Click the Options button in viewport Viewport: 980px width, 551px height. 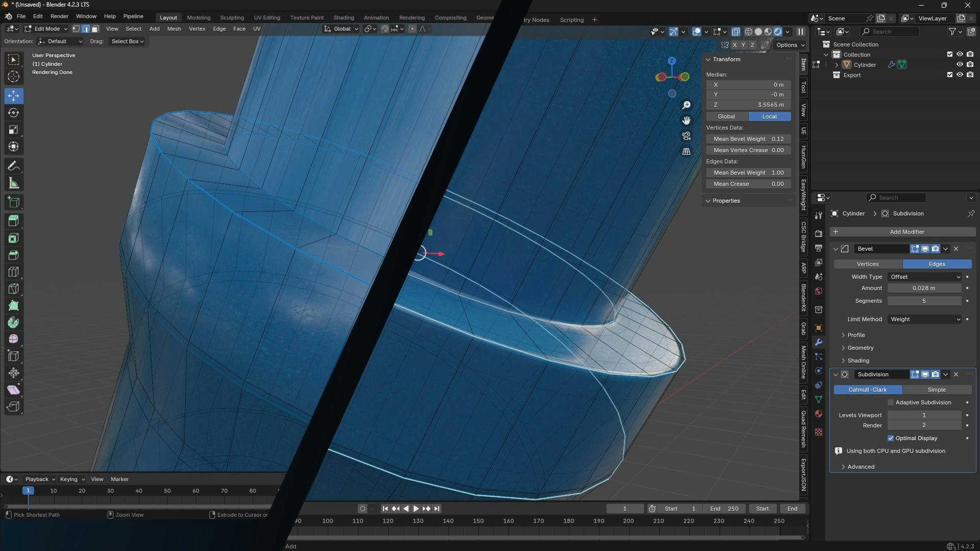click(790, 45)
